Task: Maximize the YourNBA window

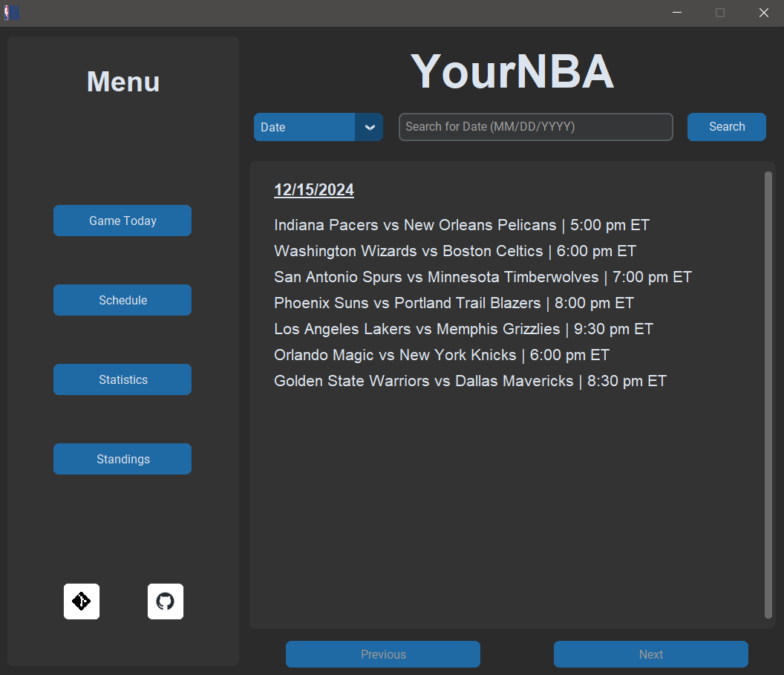Action: (720, 13)
